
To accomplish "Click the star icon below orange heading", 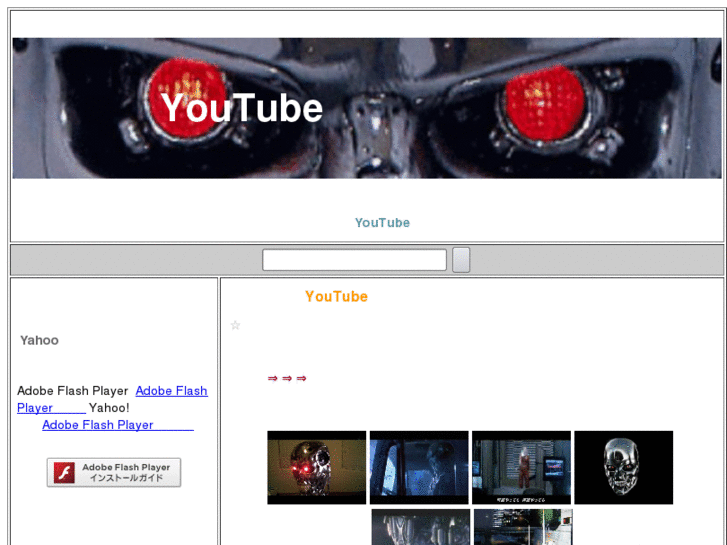I will pos(236,325).
